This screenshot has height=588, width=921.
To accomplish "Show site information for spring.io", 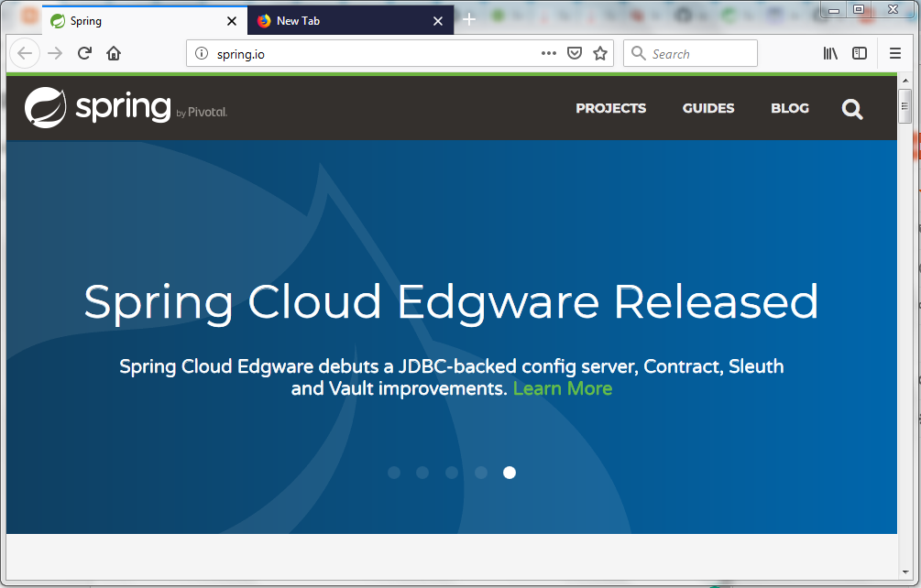I will (x=202, y=53).
